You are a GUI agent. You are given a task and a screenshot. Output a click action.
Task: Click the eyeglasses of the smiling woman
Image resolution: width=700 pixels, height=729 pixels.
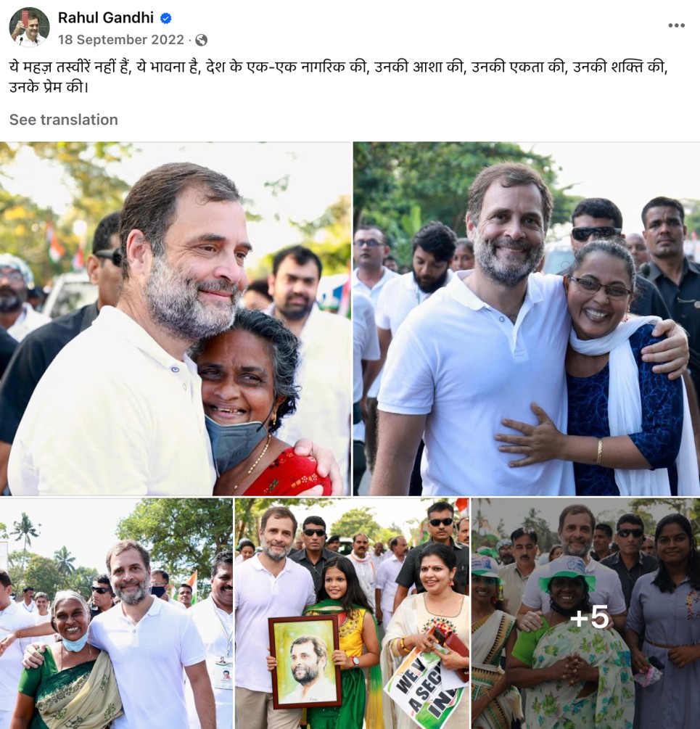(x=599, y=287)
